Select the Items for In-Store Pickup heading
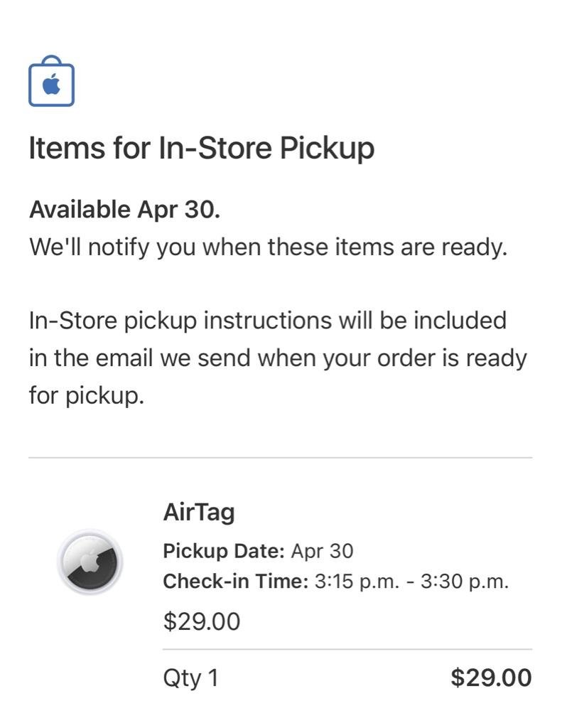This screenshot has width=562, height=728. (x=201, y=148)
